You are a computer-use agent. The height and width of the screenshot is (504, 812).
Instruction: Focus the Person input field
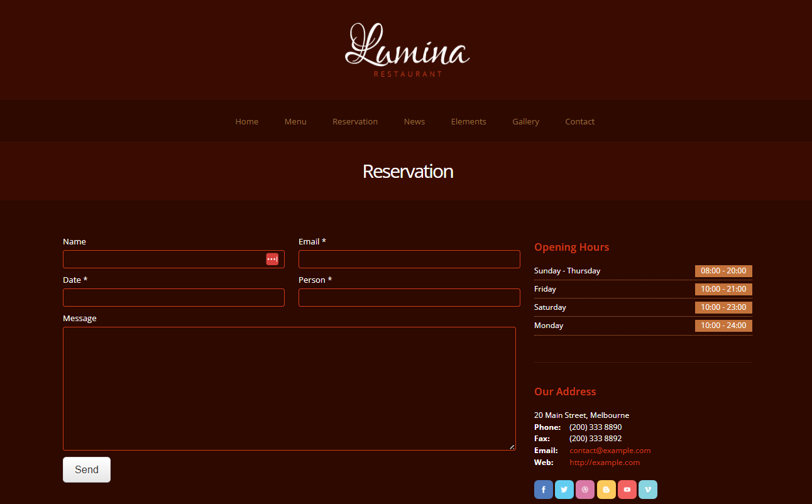click(409, 297)
